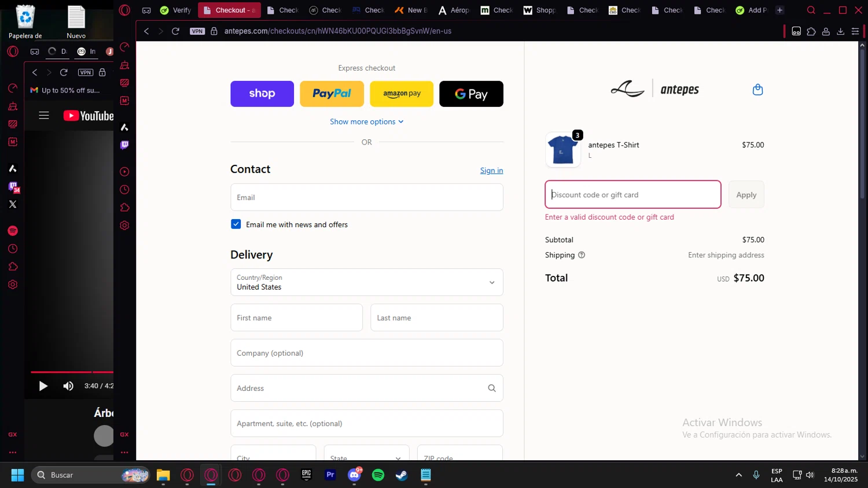The height and width of the screenshot is (488, 868).
Task: Switch to the Shopp tab
Action: [539, 10]
